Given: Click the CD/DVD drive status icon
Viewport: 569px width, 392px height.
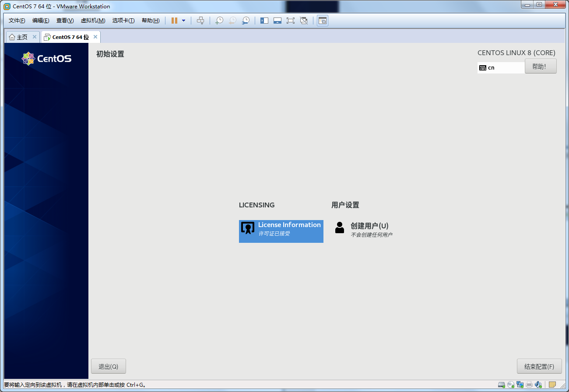Looking at the screenshot, I should click(x=511, y=385).
